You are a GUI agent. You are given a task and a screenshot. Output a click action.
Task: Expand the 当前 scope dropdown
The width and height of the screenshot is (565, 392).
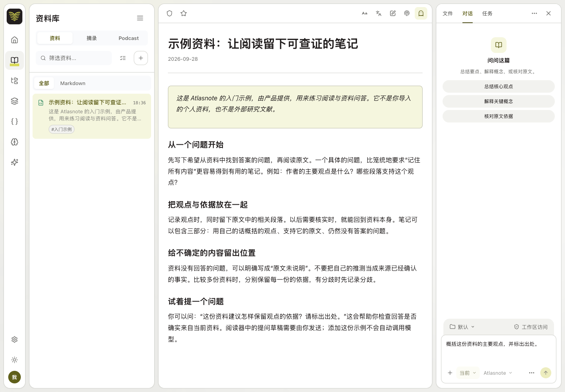click(468, 373)
